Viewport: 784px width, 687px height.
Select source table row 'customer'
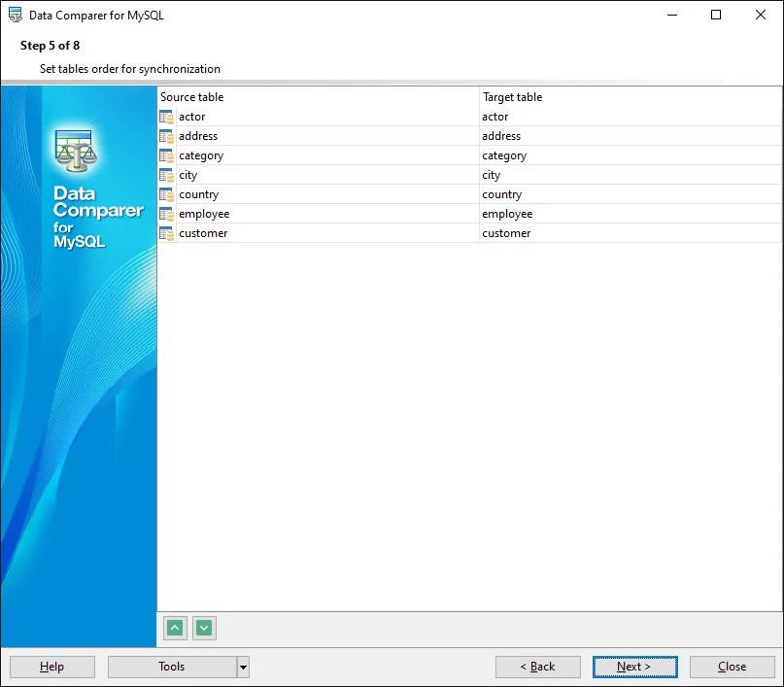point(327,233)
